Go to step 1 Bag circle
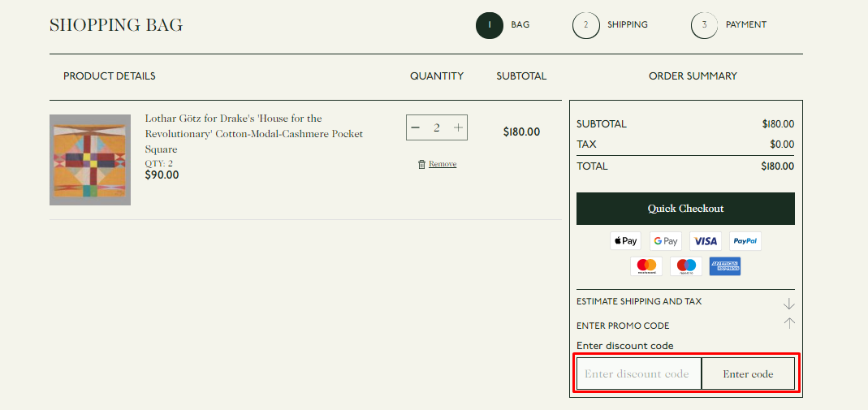 pyautogui.click(x=490, y=25)
